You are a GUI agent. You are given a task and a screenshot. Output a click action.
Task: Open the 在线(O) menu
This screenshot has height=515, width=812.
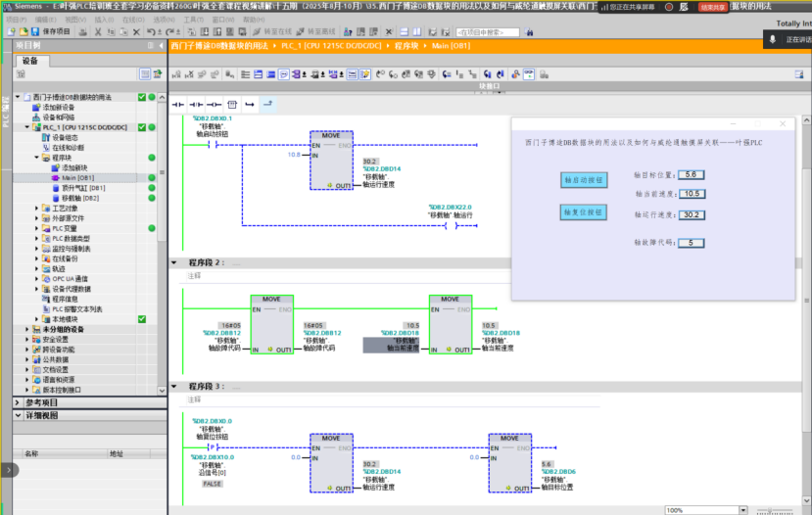click(x=133, y=20)
